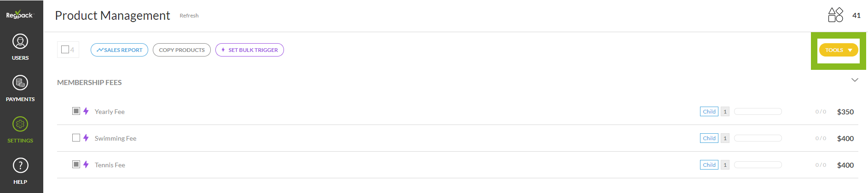The height and width of the screenshot is (193, 868).
Task: Open the Settings gear icon
Action: pyautogui.click(x=20, y=125)
